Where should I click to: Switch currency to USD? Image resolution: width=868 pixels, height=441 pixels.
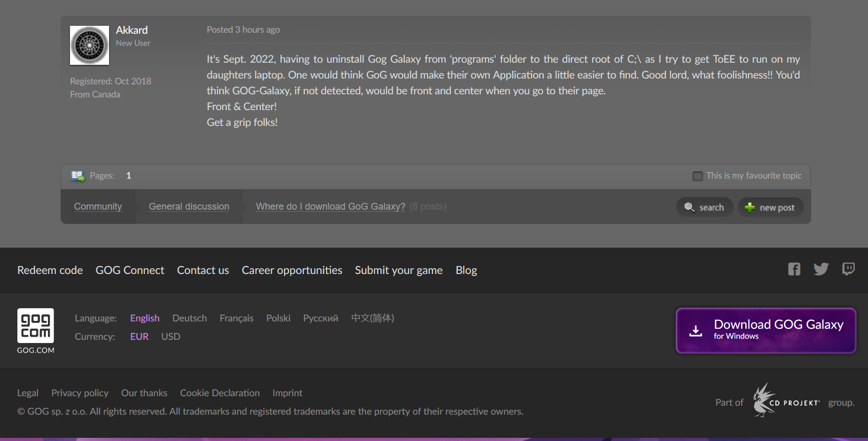[x=171, y=337]
